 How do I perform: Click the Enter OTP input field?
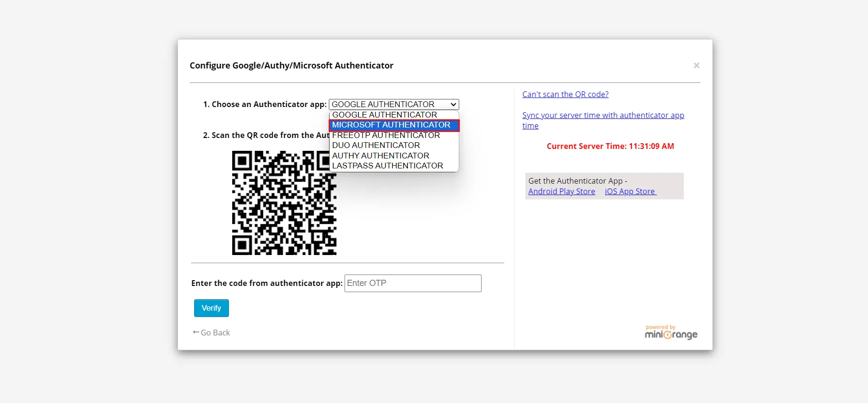[413, 283]
